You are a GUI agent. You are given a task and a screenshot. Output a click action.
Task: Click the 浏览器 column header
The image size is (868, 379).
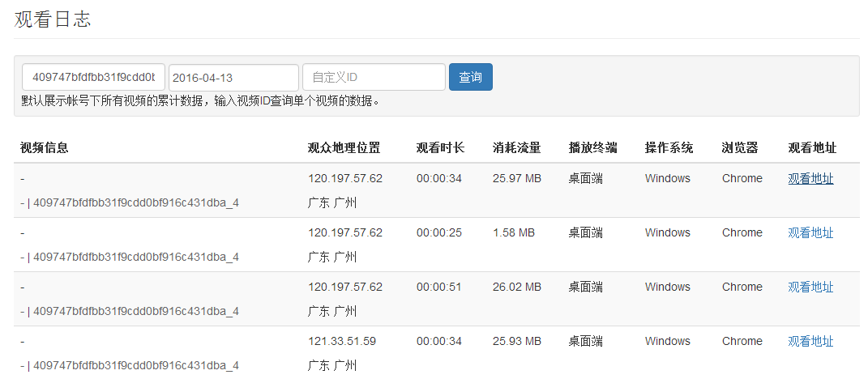(x=739, y=148)
